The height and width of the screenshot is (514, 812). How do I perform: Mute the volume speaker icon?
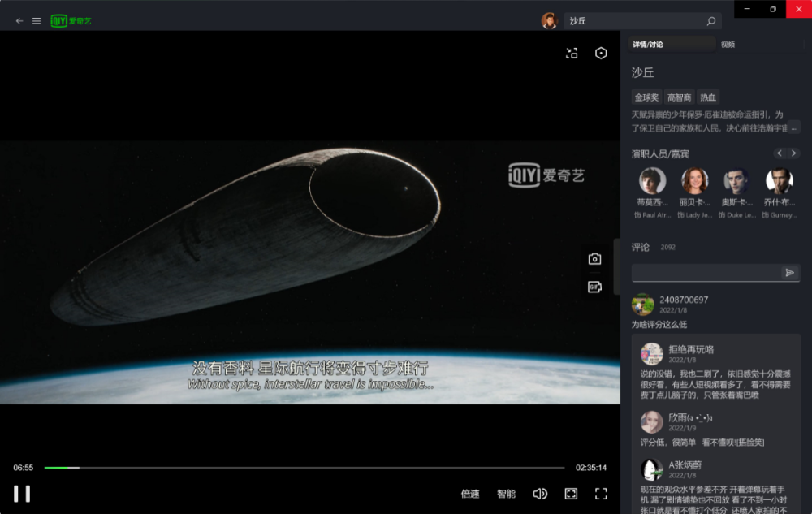(540, 494)
